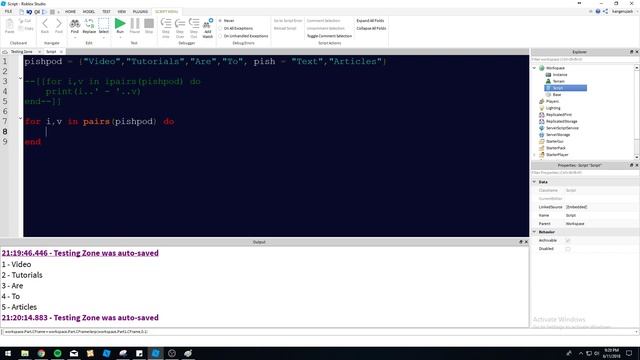Select 'On All Exceptions' radio button
Viewport: 640px width, 360px height.
[x=220, y=28]
